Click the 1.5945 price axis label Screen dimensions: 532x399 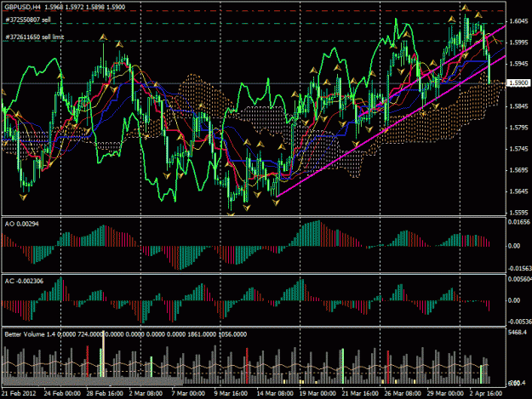click(518, 64)
